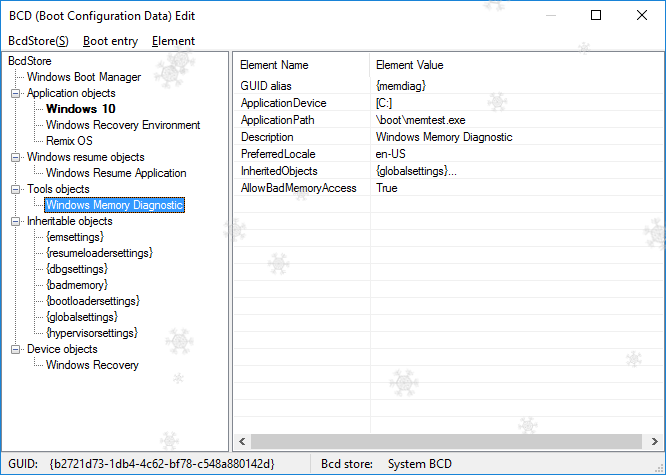This screenshot has width=666, height=475.
Task: Select the Windows resume objects label
Action: coord(86,157)
